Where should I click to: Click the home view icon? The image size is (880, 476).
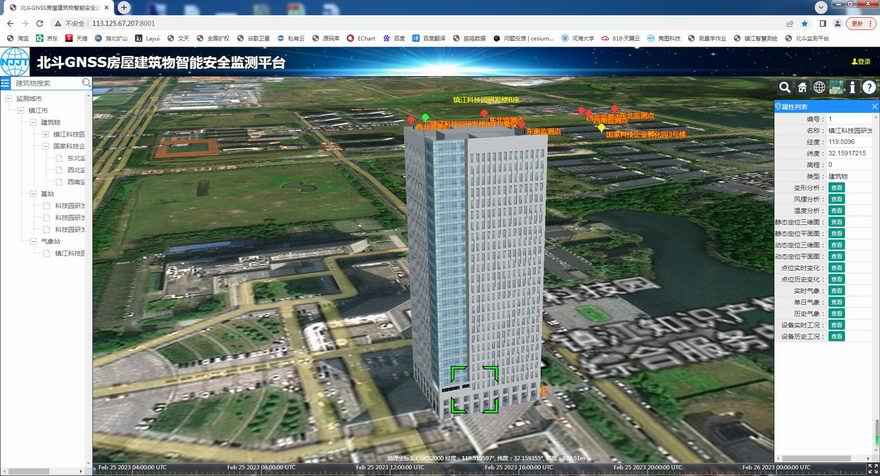(802, 87)
